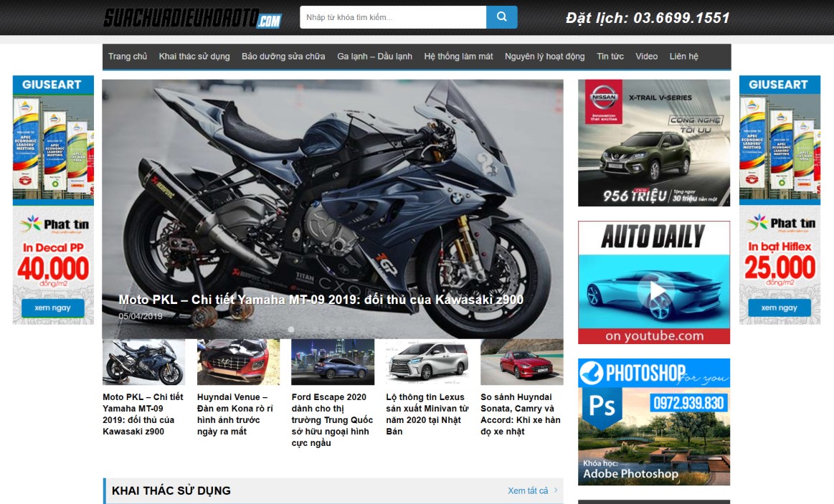Screen dimensions: 834x504
Task: Select 'Ga lạnh – Dầu lạnh' in navigation
Action: point(374,57)
